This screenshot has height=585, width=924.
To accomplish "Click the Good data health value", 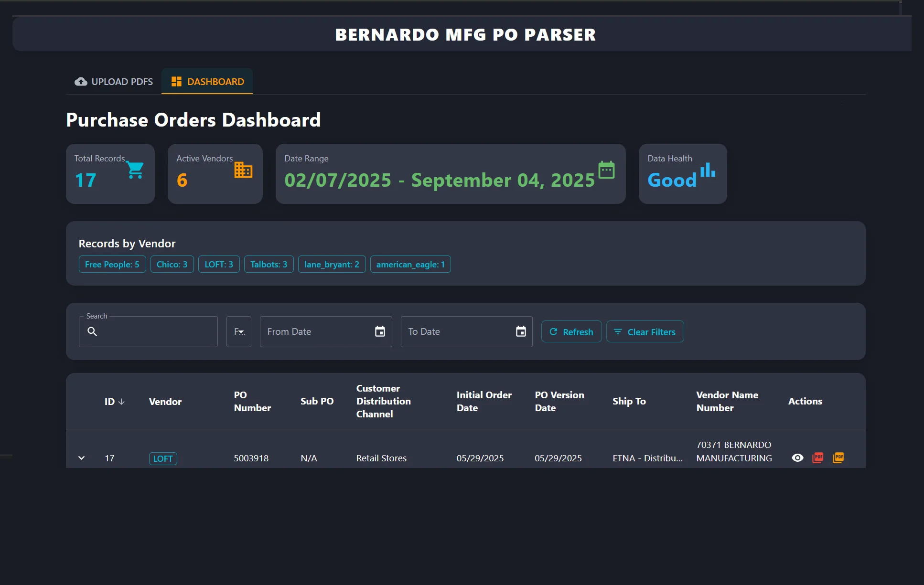I will point(672,180).
